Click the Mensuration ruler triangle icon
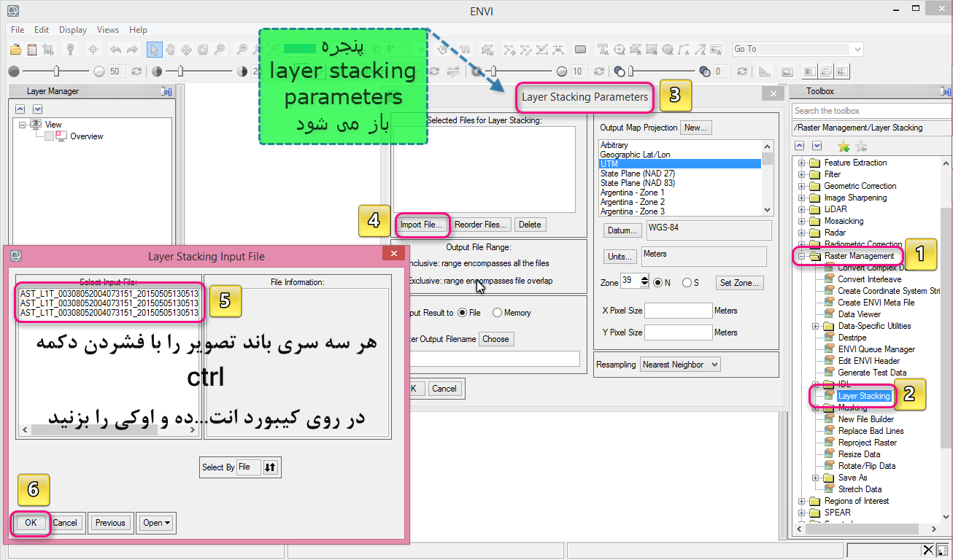Image resolution: width=953 pixels, height=560 pixels. 764,71
